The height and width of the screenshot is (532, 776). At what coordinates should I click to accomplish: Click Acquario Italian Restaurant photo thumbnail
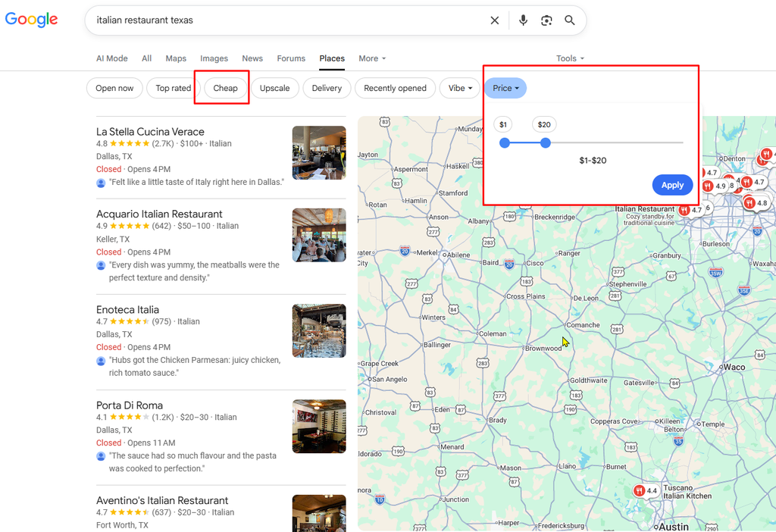pos(319,235)
